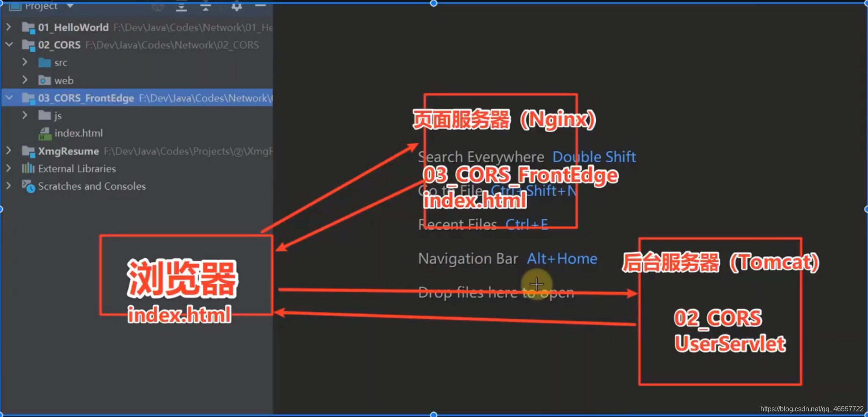Select 03_CORS_FrontEdge in project tree

pos(86,98)
